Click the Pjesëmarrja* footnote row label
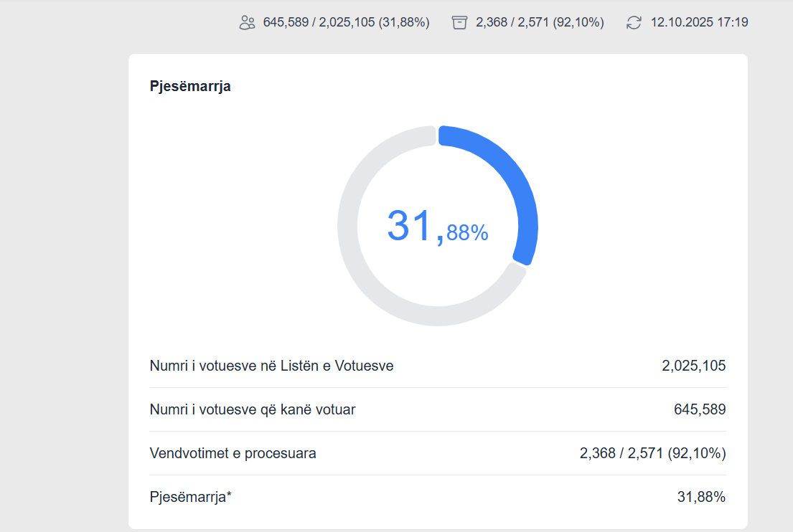The width and height of the screenshot is (793, 532). point(190,498)
